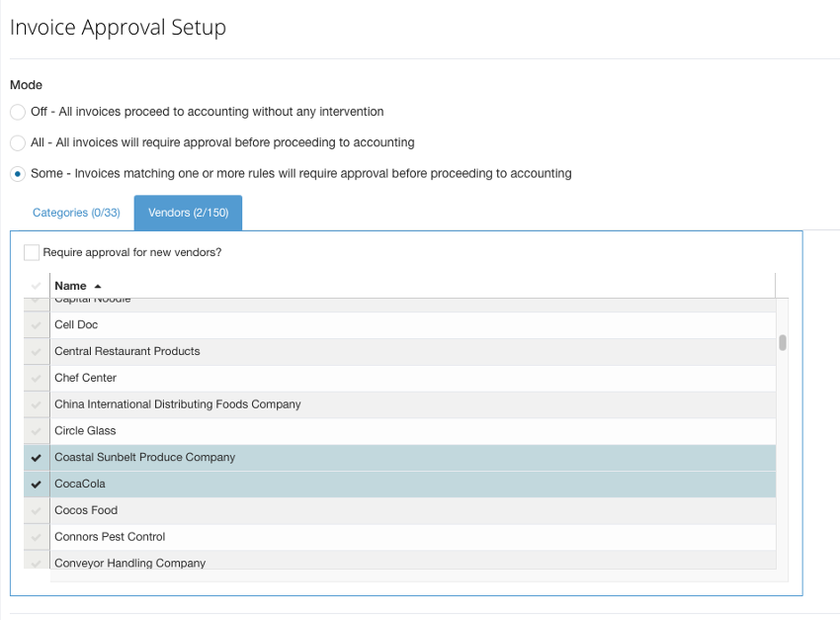The width and height of the screenshot is (840, 621).
Task: Select the Some invoices mode radio button
Action: pyautogui.click(x=18, y=174)
